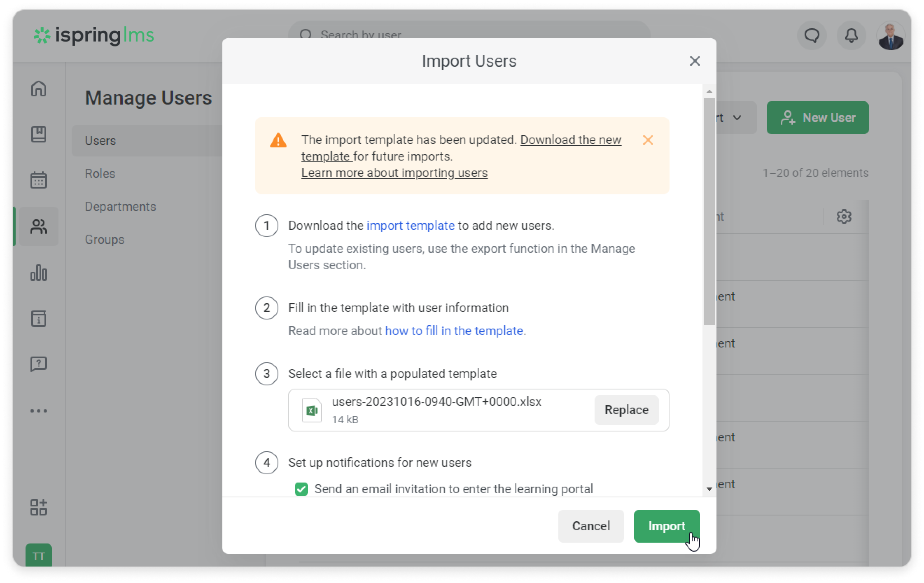Open the help question chat icon
The width and height of the screenshot is (924, 583).
tap(39, 364)
